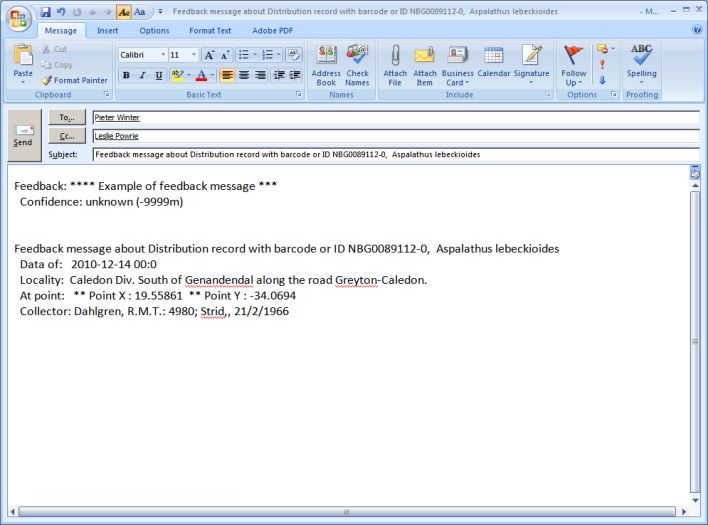Shrink the font size

click(224, 55)
